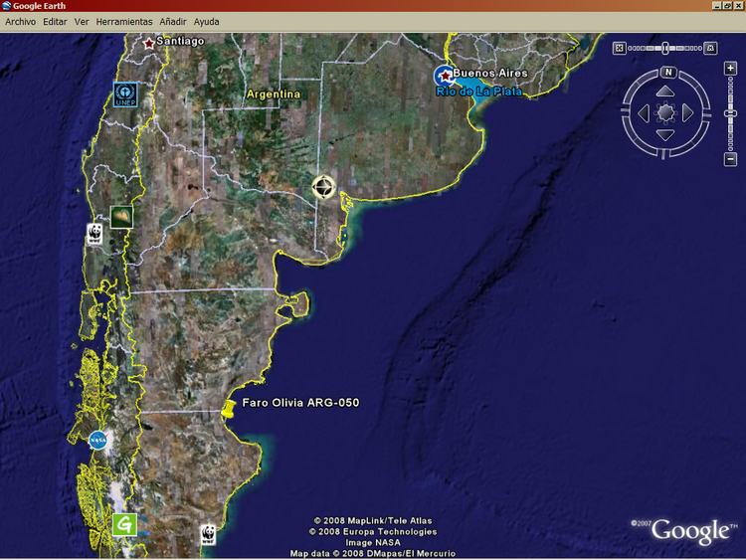Click the Buenos Aires capital star icon
Image resolution: width=746 pixels, height=560 pixels.
(445, 77)
